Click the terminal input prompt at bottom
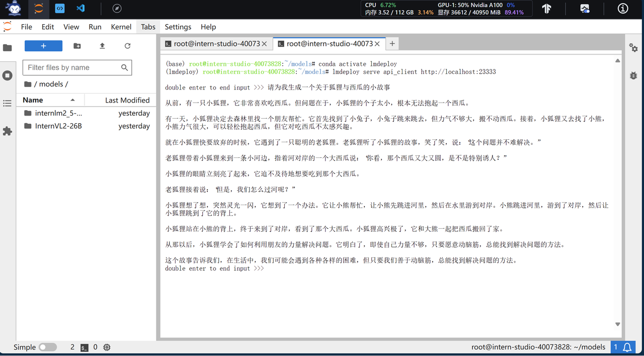This screenshot has height=356, width=644. (x=214, y=269)
